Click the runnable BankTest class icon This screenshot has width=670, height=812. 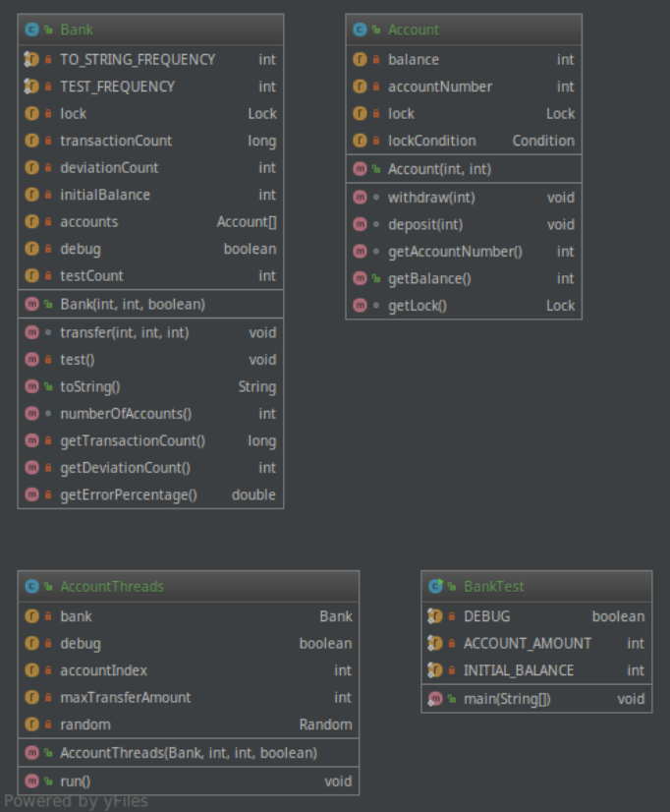coord(435,586)
